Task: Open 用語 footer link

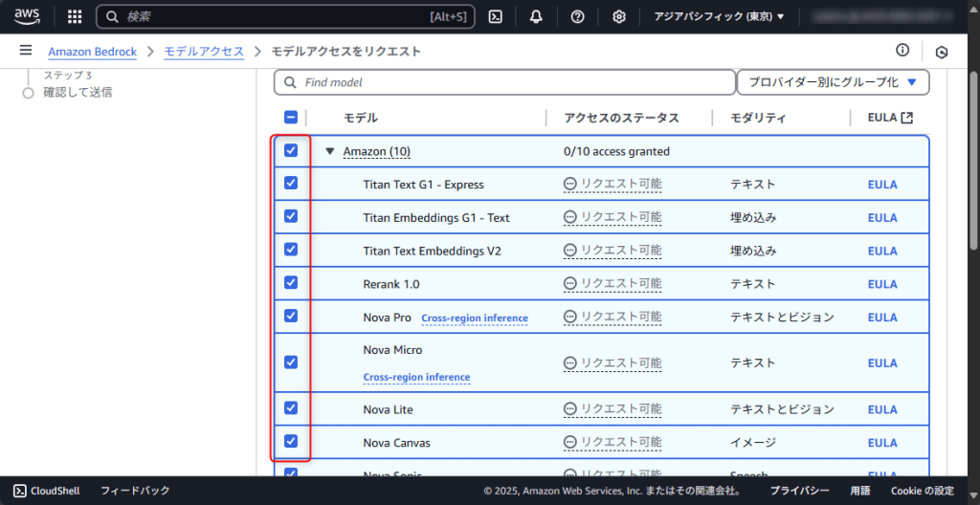Action: (860, 491)
